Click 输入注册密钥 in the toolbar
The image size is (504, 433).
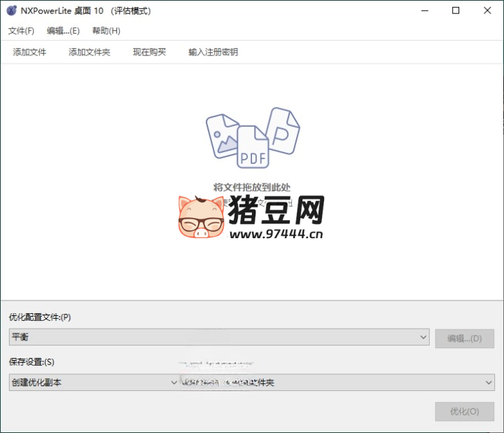click(213, 52)
